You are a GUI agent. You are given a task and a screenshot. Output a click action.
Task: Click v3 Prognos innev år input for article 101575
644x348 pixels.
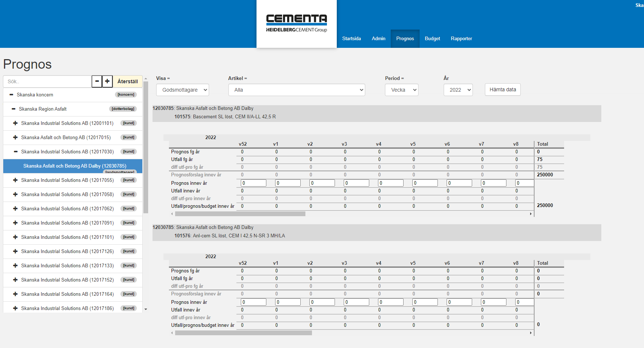[356, 183]
